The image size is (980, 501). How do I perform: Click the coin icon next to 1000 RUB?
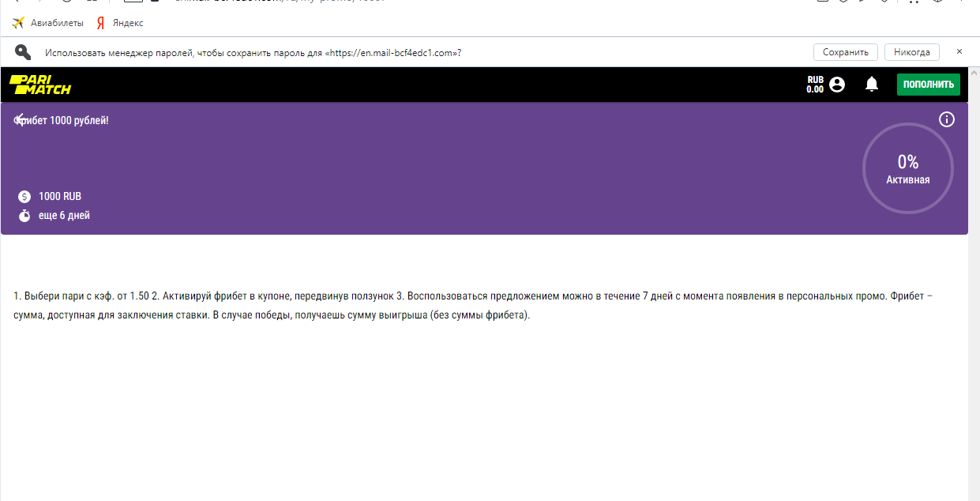[24, 197]
